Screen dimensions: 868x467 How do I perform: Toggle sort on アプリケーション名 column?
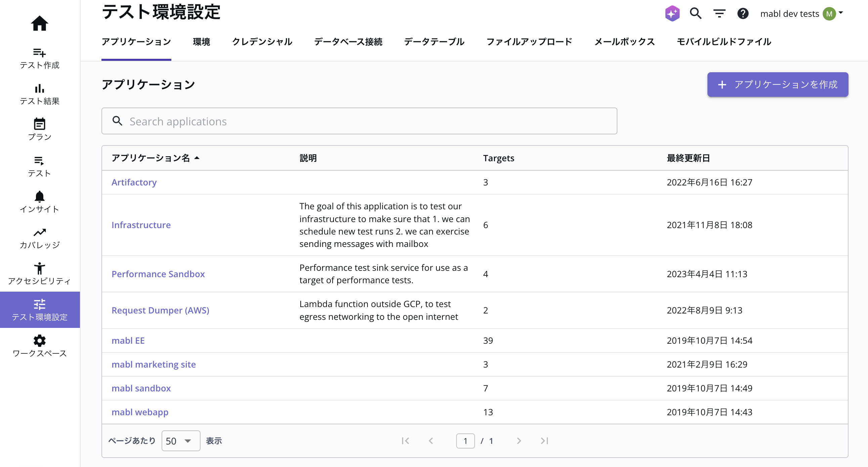[x=156, y=158]
